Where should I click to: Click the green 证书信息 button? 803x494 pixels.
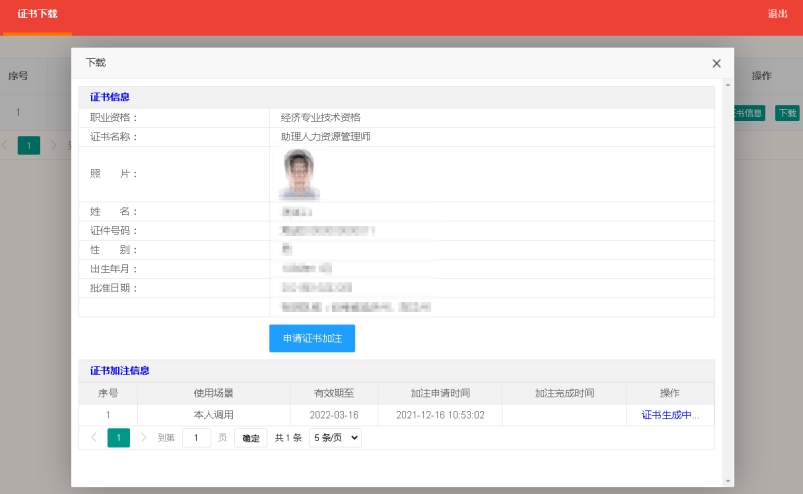point(749,113)
